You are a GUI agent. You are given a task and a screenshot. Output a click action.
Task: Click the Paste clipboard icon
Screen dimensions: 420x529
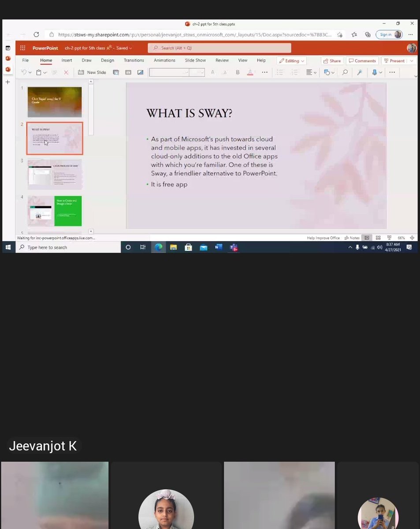(39, 72)
